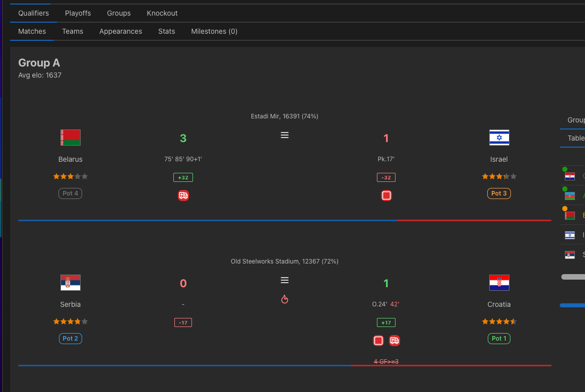Click the Serbia flag icon

(x=71, y=283)
